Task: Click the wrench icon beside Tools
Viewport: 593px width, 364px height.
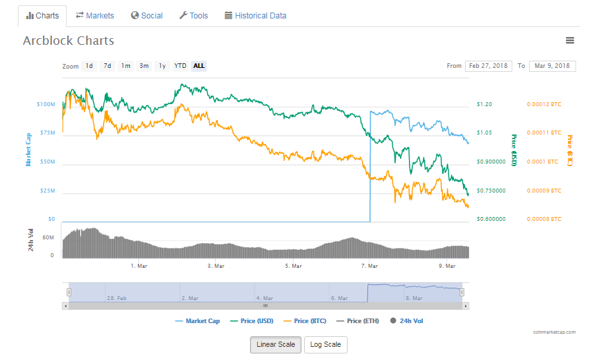Action: [183, 15]
